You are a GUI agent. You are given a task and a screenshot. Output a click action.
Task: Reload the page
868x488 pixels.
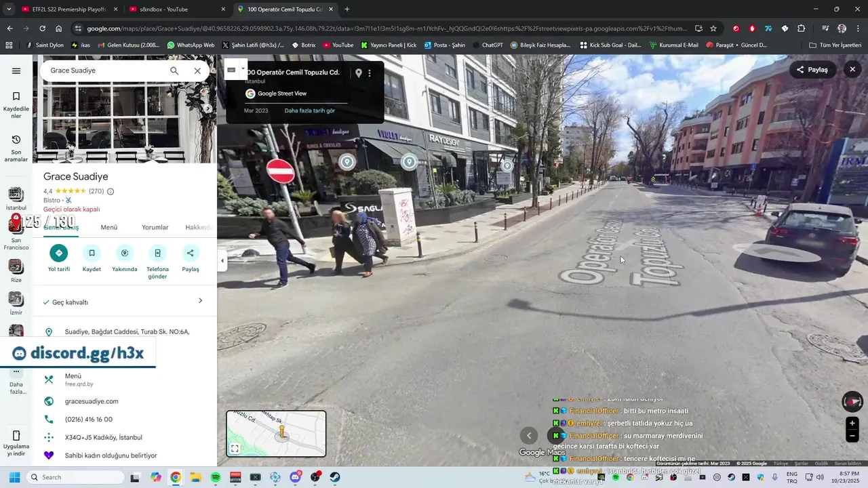tap(42, 28)
